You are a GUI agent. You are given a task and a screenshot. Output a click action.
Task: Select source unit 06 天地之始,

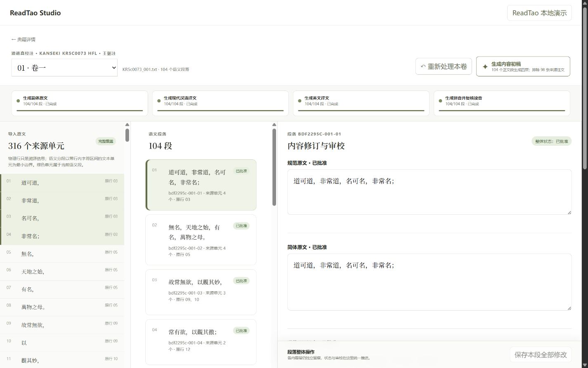click(62, 271)
